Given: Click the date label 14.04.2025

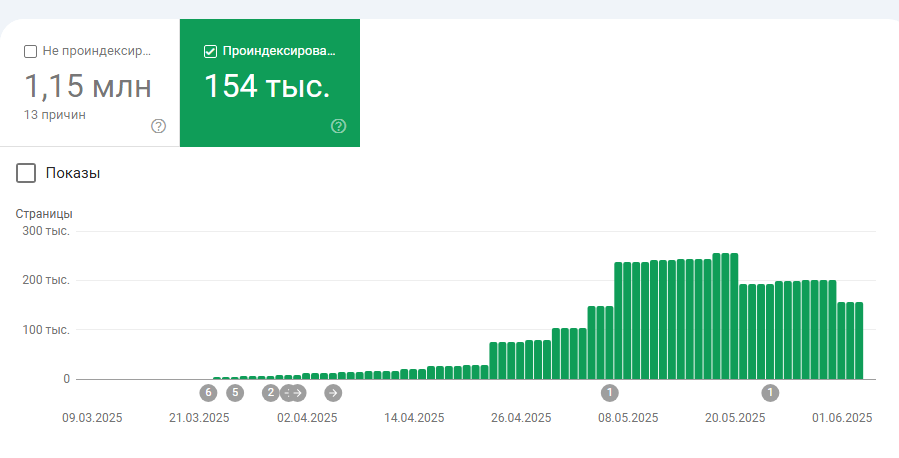Looking at the screenshot, I should 414,418.
